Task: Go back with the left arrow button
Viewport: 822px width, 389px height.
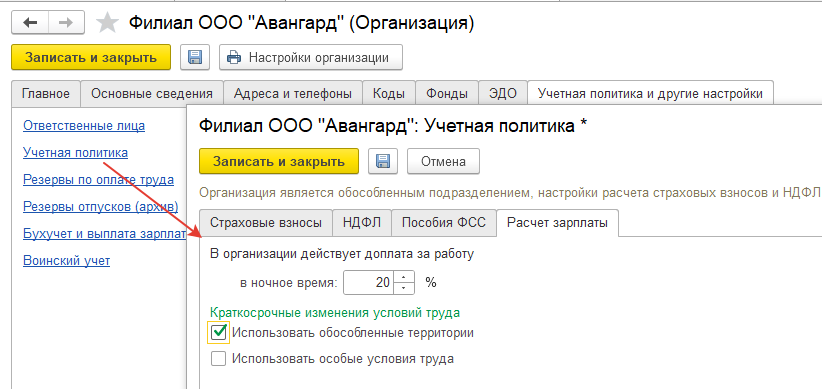Action: pyautogui.click(x=30, y=23)
